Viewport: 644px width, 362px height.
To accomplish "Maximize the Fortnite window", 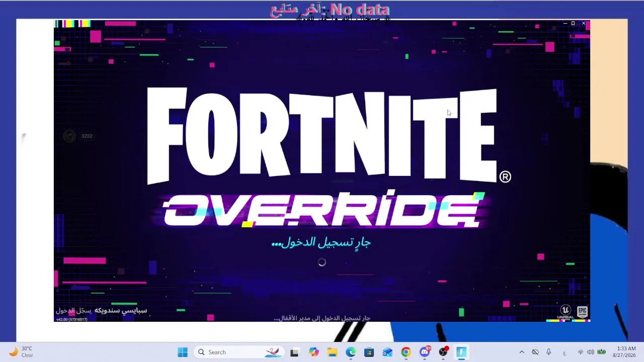I will [573, 23].
